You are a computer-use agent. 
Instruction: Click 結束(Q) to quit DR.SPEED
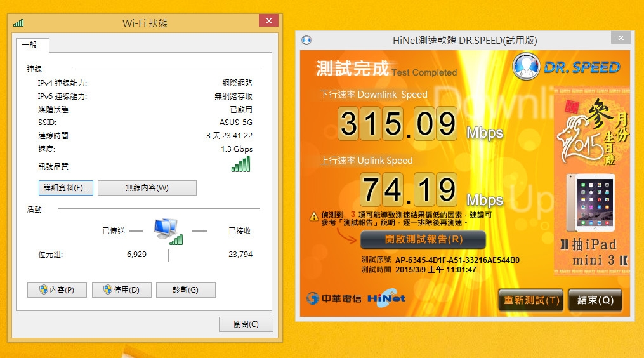596,300
